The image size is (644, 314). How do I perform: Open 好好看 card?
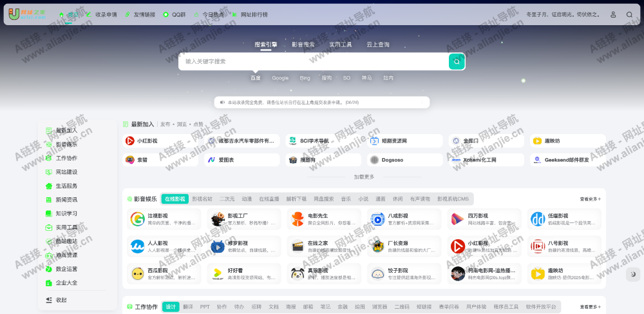(x=244, y=274)
